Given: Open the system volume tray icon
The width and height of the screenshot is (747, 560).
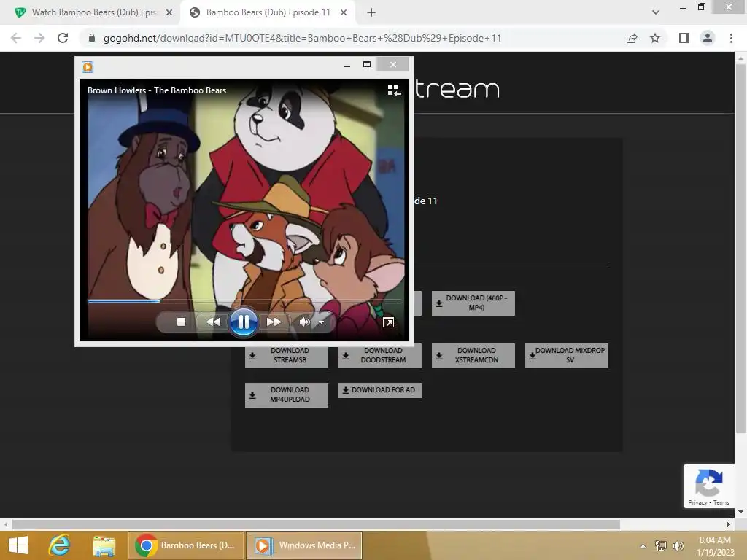Looking at the screenshot, I should pos(678,545).
